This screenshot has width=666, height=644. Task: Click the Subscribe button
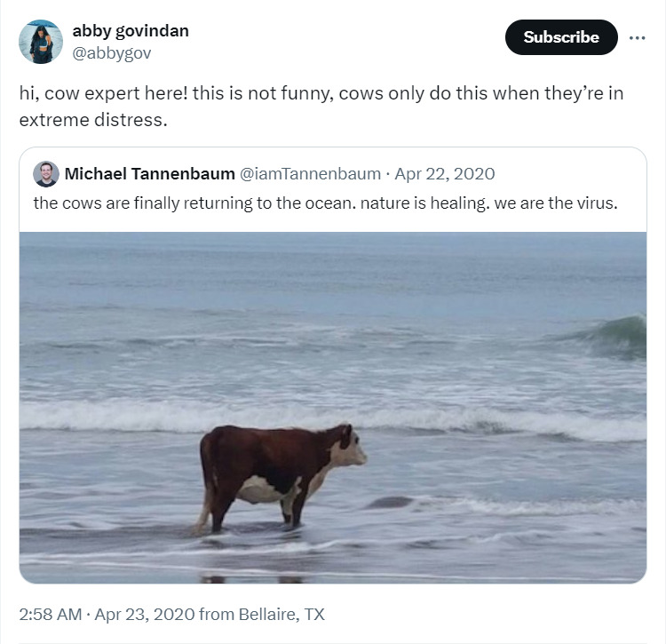click(x=561, y=37)
